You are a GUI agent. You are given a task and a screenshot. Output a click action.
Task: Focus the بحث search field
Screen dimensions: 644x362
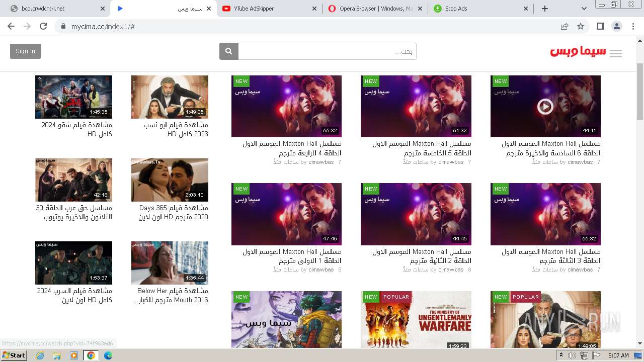pyautogui.click(x=327, y=51)
